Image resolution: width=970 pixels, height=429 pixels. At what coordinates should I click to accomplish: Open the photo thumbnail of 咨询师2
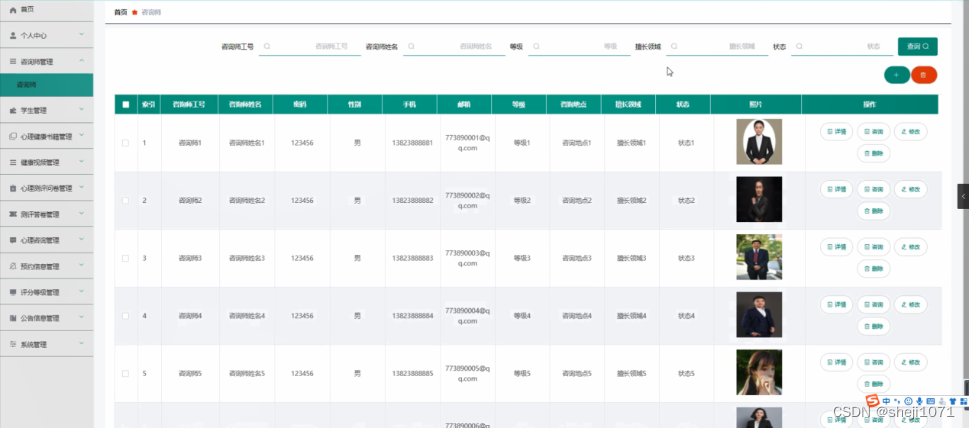pyautogui.click(x=759, y=199)
